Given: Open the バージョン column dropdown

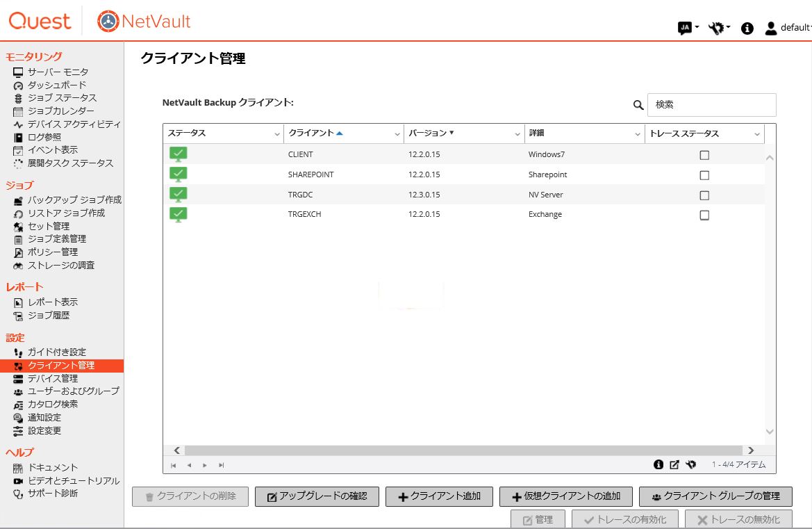Looking at the screenshot, I should (x=517, y=134).
